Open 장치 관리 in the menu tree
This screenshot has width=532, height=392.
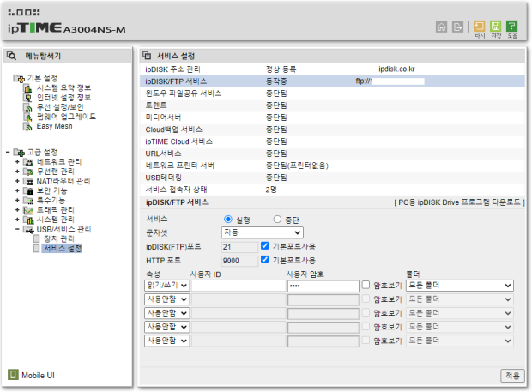coord(59,238)
